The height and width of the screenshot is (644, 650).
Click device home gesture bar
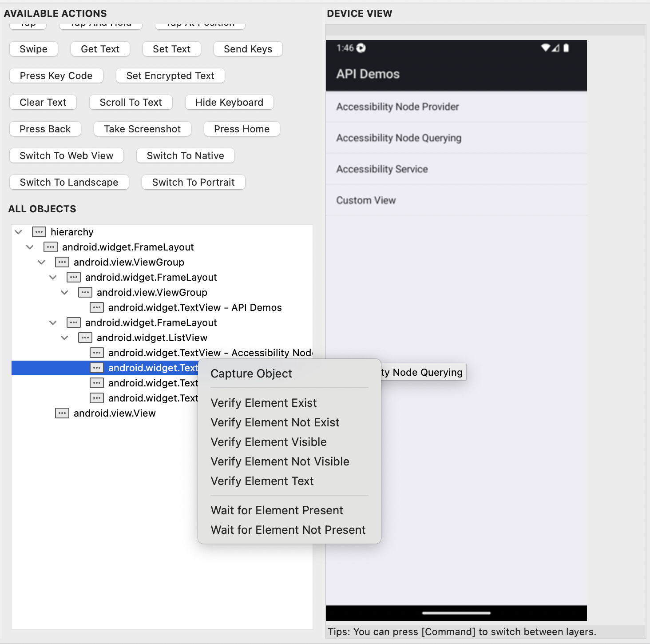point(456,613)
